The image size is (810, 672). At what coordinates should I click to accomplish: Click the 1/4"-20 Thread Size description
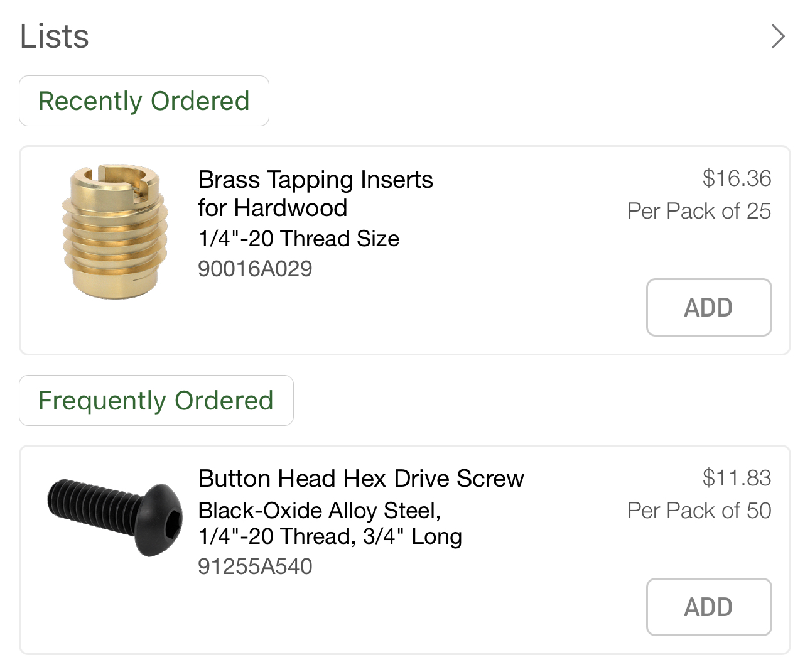tap(299, 239)
